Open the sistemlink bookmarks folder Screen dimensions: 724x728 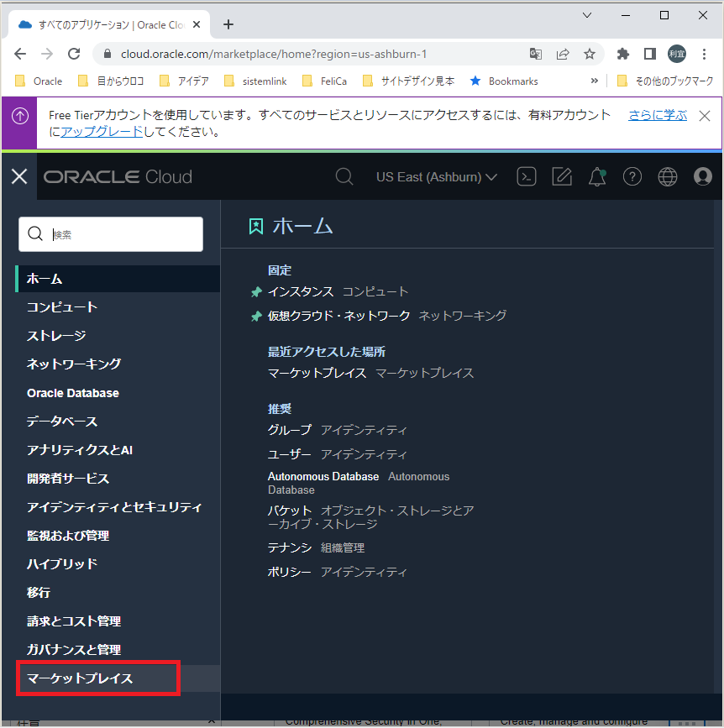[255, 81]
